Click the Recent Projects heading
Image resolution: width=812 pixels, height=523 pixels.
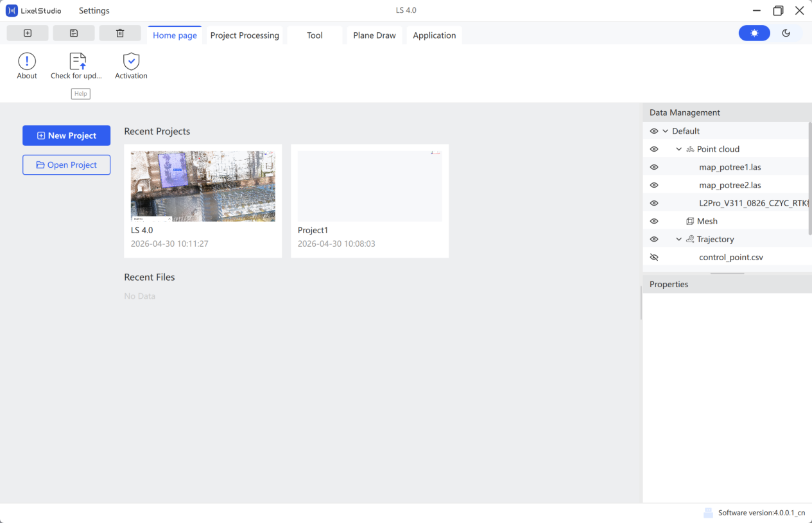coord(157,131)
